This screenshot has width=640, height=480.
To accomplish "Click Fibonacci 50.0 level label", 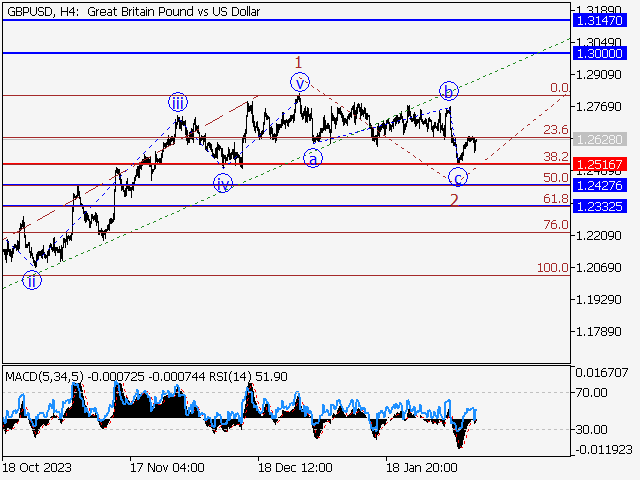I will 556,178.
